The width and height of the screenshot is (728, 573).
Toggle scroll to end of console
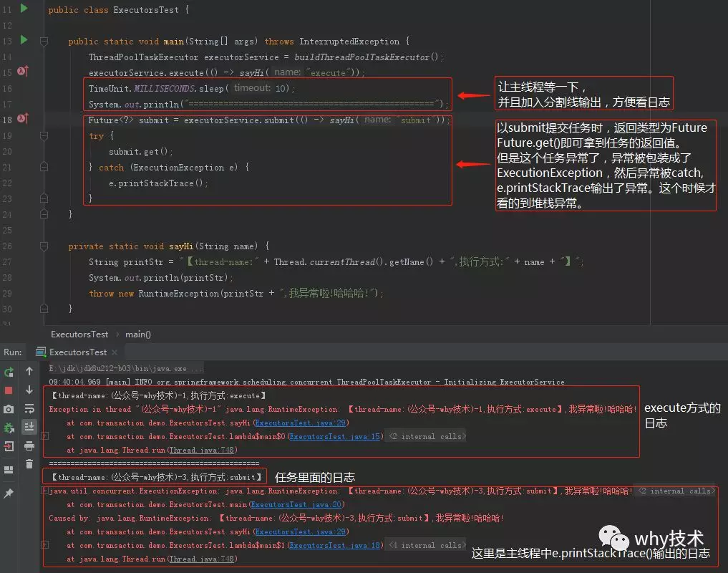pyautogui.click(x=29, y=427)
